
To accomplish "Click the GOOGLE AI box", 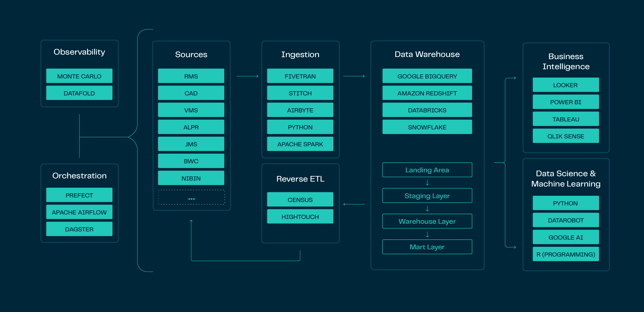I will click(566, 237).
